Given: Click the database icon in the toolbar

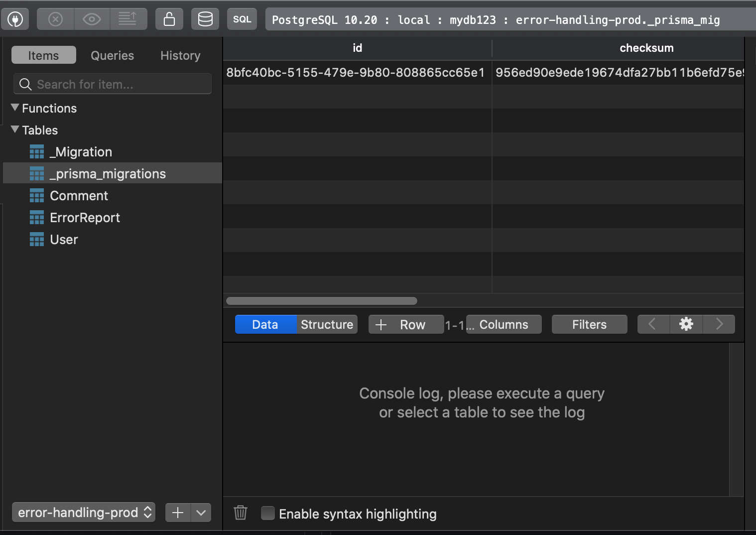Looking at the screenshot, I should pyautogui.click(x=205, y=19).
